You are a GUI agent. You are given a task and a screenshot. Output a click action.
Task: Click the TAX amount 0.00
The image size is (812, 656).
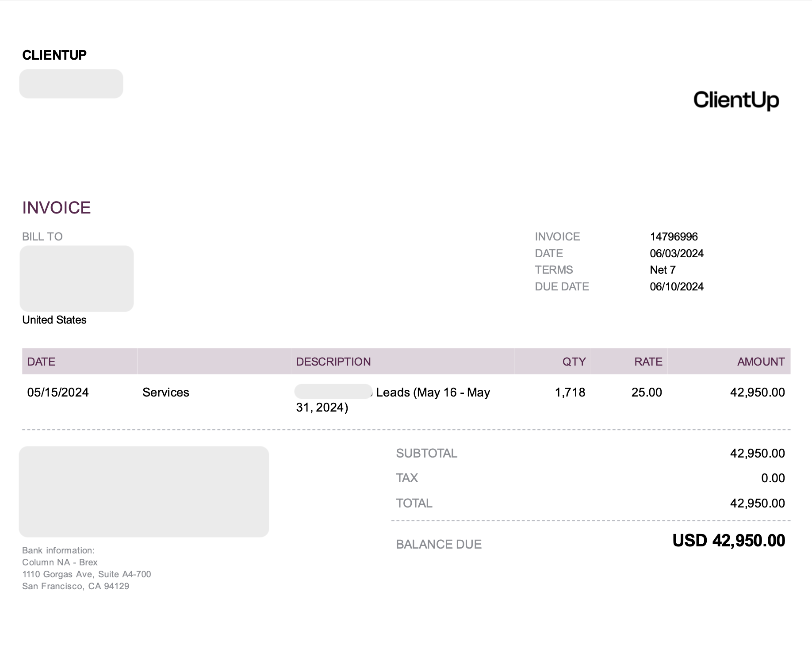[773, 478]
